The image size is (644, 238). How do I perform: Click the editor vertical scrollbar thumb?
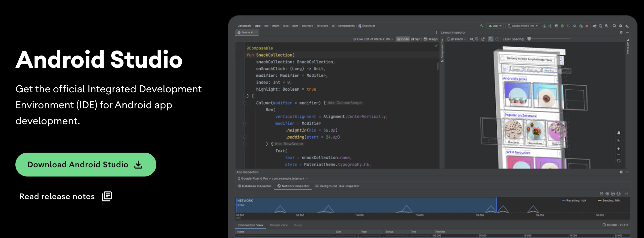point(438,66)
